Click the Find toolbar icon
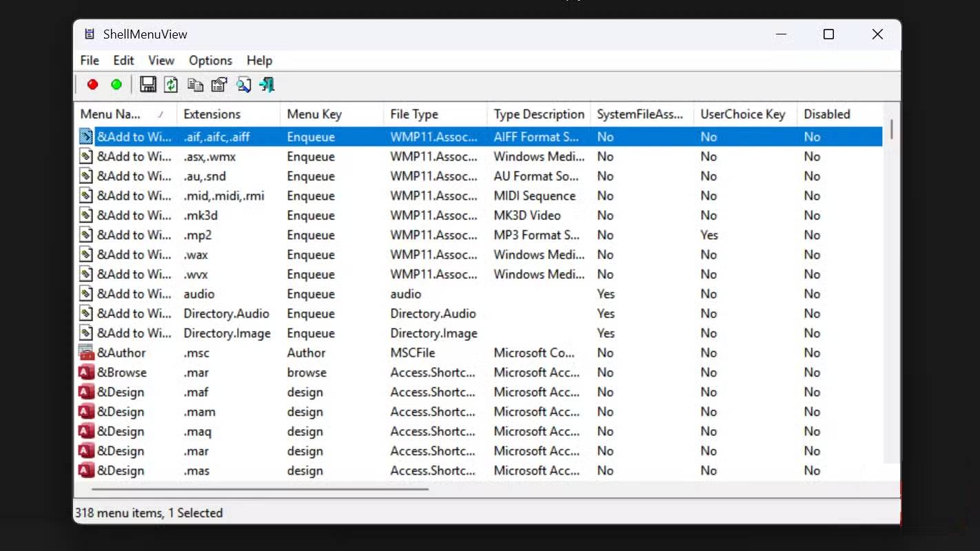Screen dimensions: 980x551 click(x=243, y=85)
